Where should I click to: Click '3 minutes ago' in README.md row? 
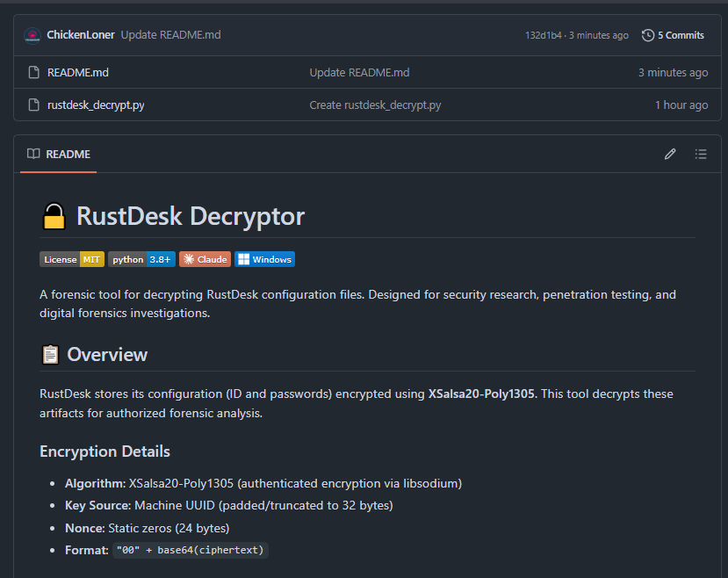pos(673,72)
